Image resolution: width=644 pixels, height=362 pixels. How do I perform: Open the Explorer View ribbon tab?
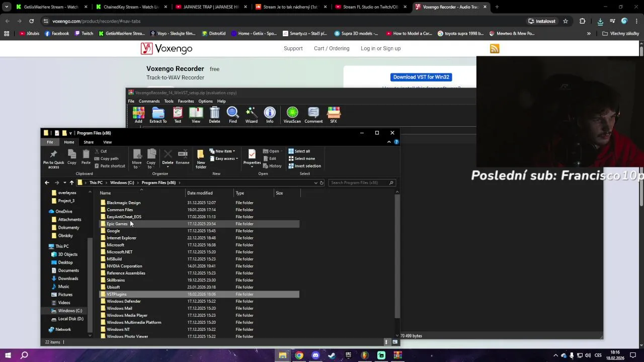pos(107,142)
